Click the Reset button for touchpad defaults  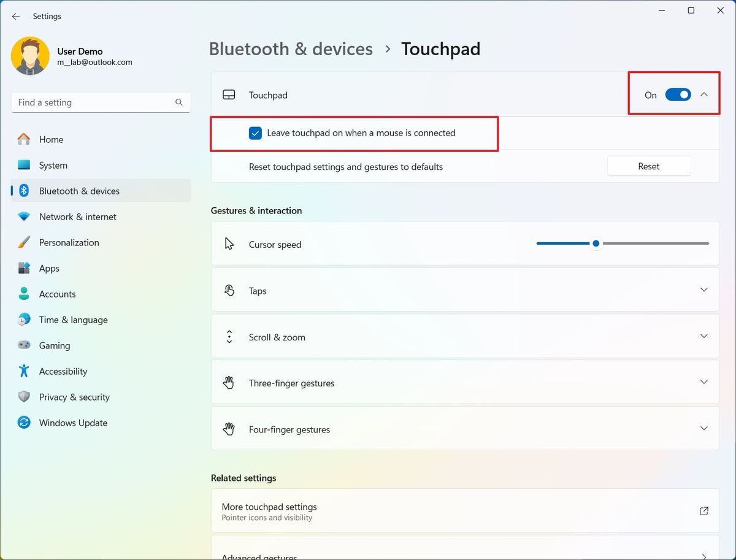pos(648,166)
